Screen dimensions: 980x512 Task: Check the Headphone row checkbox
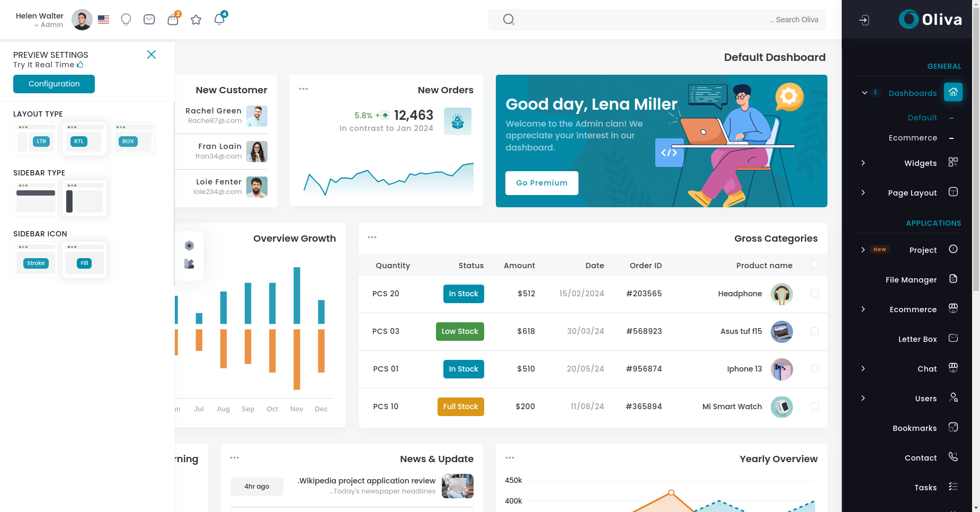[815, 294]
